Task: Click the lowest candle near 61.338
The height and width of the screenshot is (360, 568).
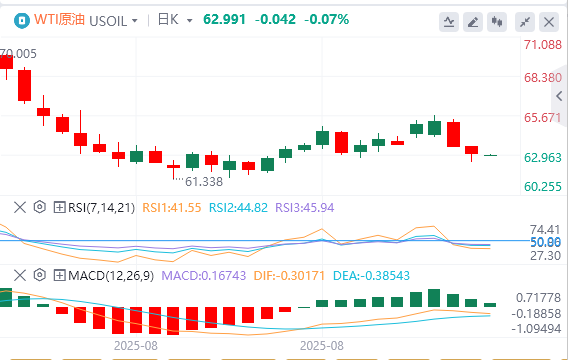Action: pos(174,169)
